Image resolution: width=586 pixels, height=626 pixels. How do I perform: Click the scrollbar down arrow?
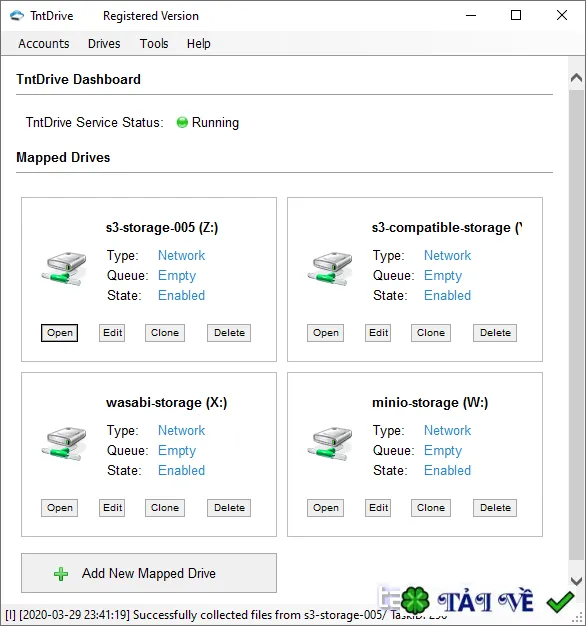point(576,580)
